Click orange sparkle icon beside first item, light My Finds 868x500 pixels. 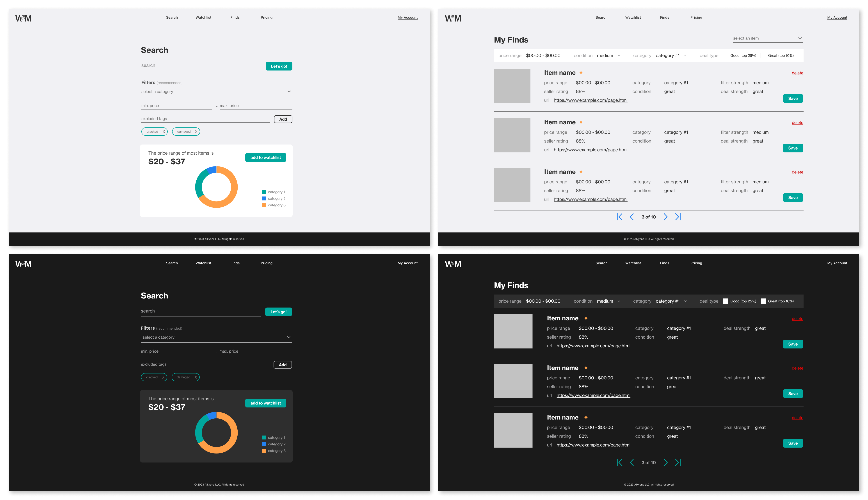(x=581, y=73)
